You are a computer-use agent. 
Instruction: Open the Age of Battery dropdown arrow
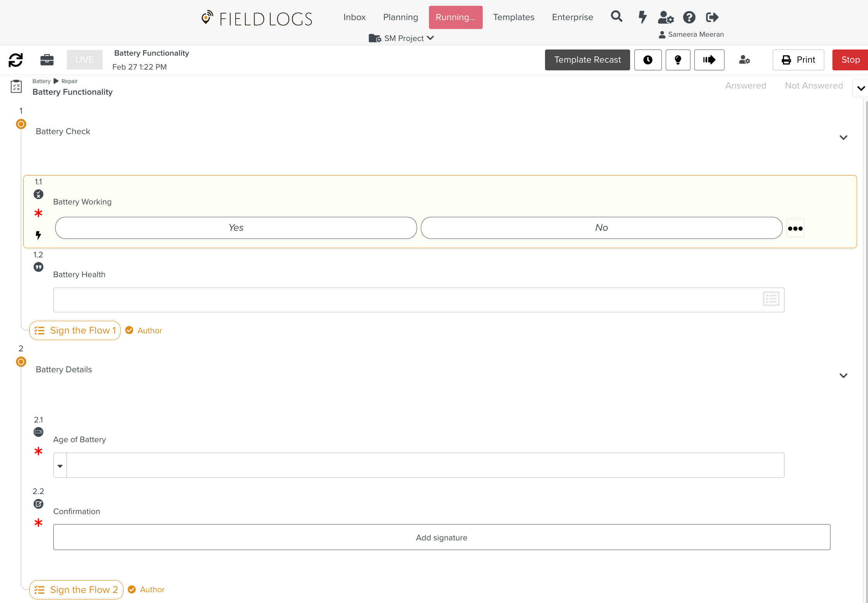(x=60, y=465)
